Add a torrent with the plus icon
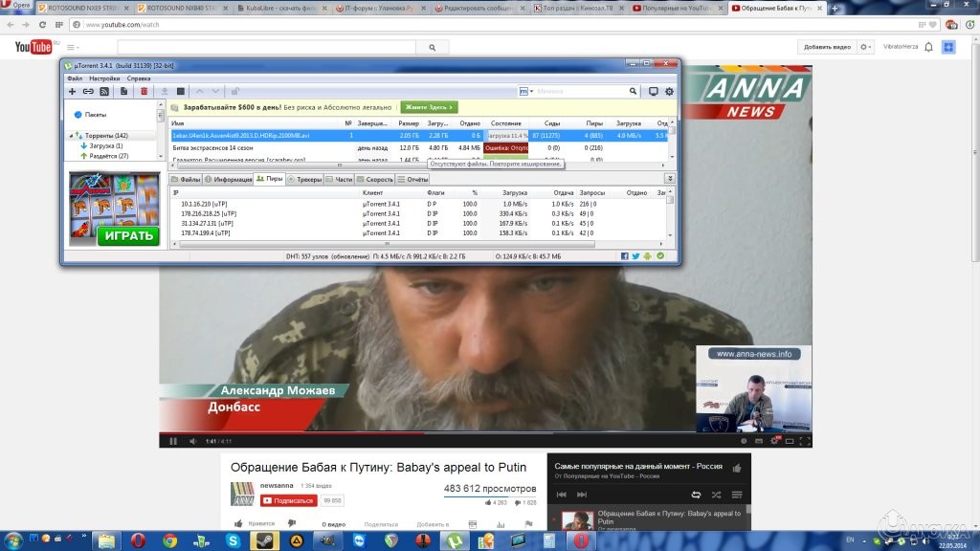 (x=72, y=91)
